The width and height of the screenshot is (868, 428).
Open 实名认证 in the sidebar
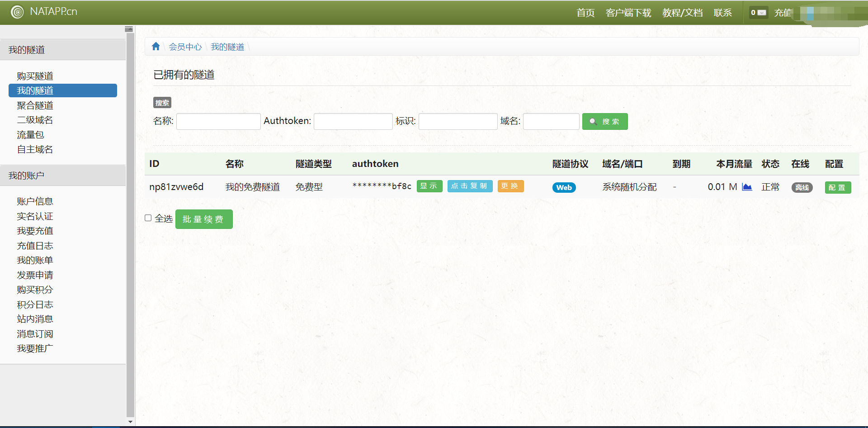coord(35,216)
